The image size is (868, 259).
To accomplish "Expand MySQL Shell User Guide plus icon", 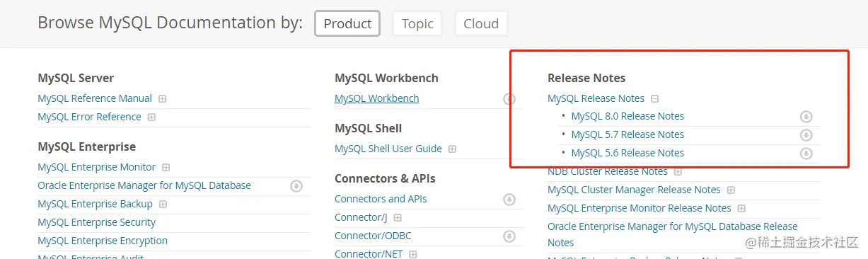I will pyautogui.click(x=452, y=149).
